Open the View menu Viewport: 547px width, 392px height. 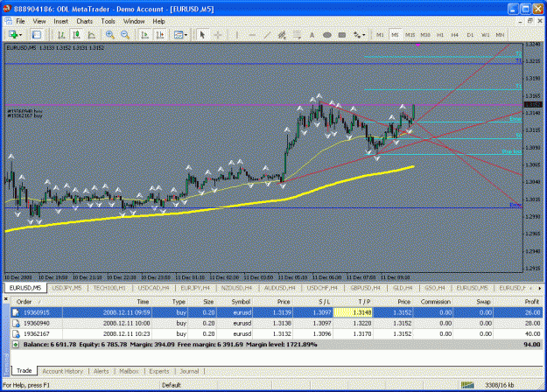point(39,21)
